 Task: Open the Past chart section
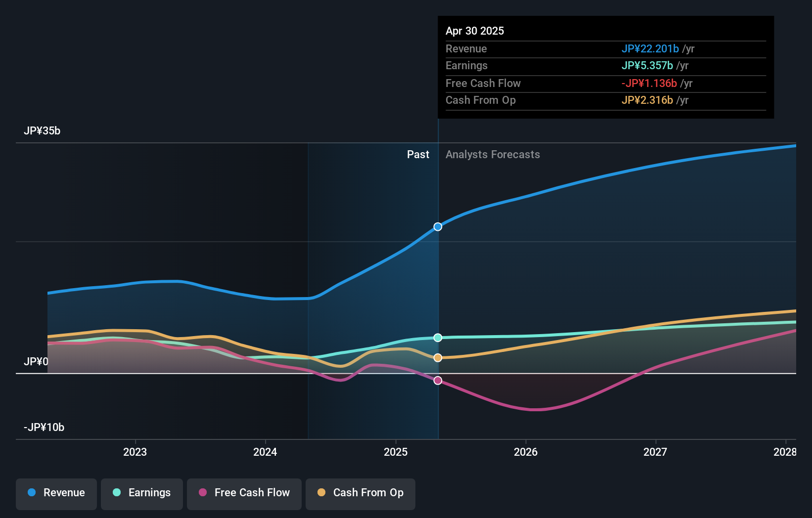[418, 154]
